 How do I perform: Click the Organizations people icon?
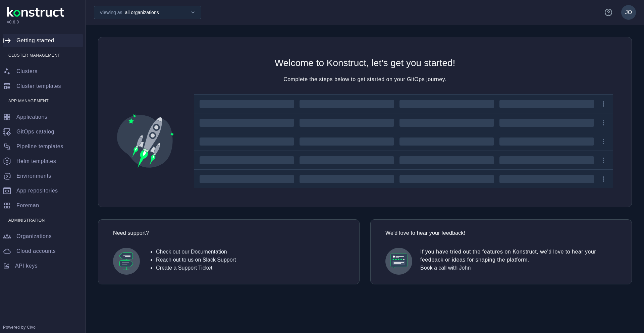point(7,236)
